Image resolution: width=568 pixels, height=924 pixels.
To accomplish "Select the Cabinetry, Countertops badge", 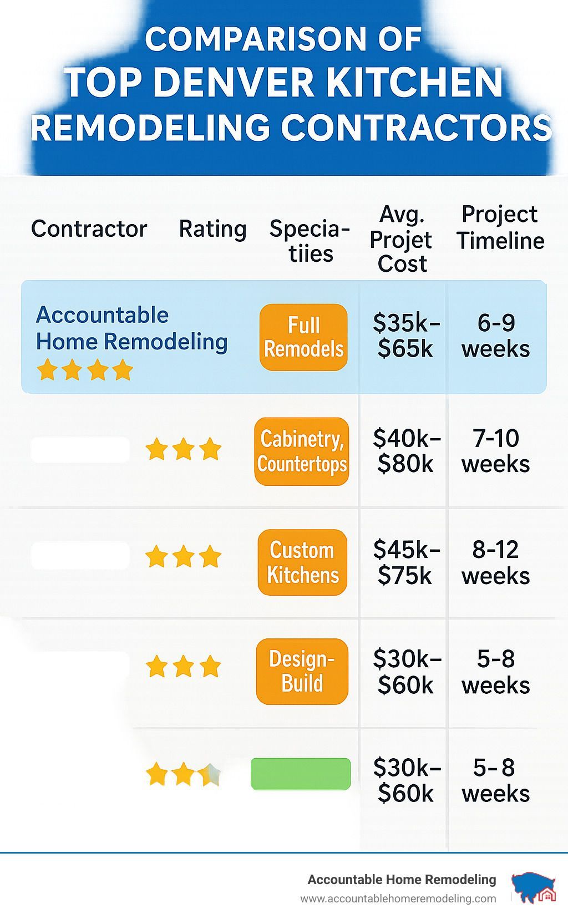I will point(302,451).
